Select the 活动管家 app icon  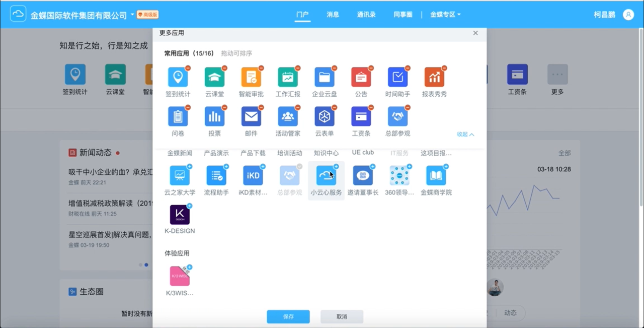288,116
